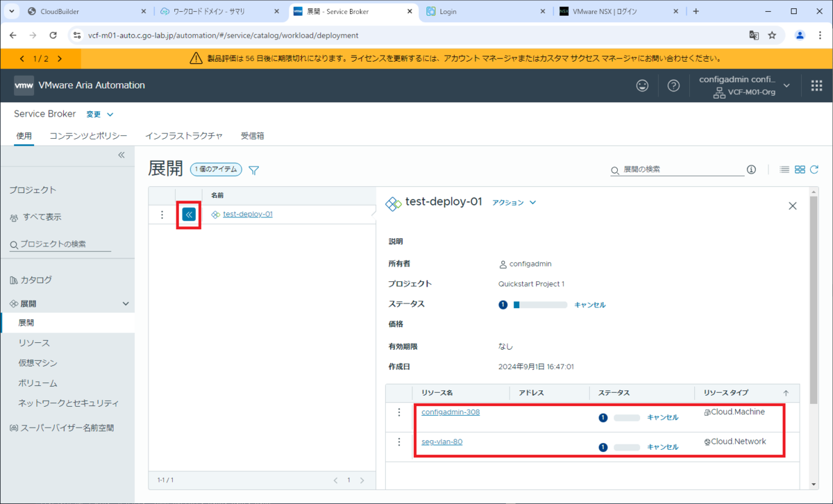The height and width of the screenshot is (504, 833).
Task: Select the インフラストラクチャ tab
Action: tap(183, 136)
